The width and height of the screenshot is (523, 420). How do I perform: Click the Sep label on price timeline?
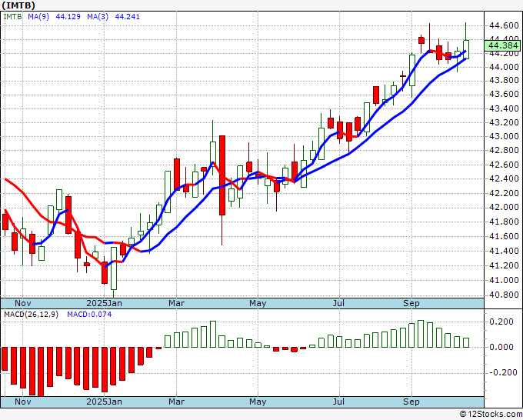point(411,303)
